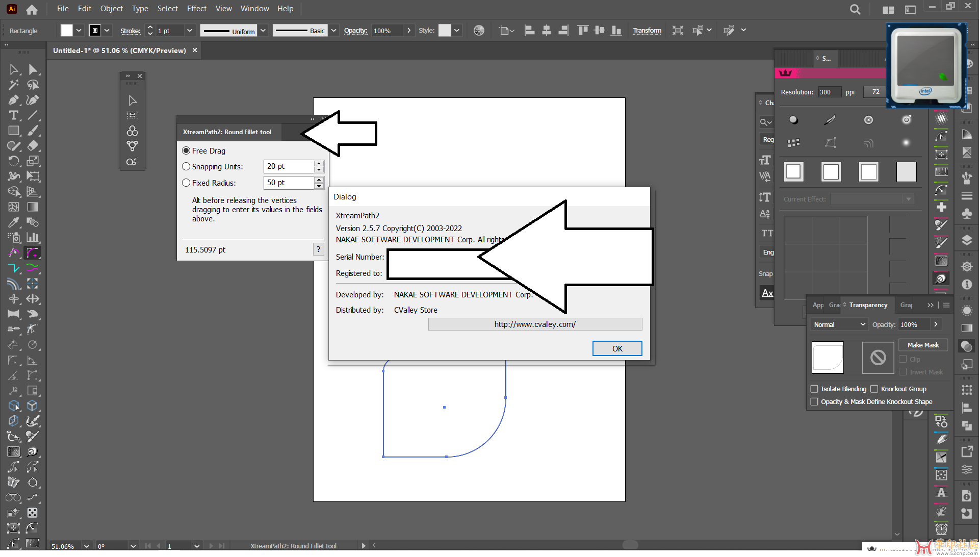Open the Transparency panel menu icon
This screenshot has width=980, height=557.
(x=946, y=305)
